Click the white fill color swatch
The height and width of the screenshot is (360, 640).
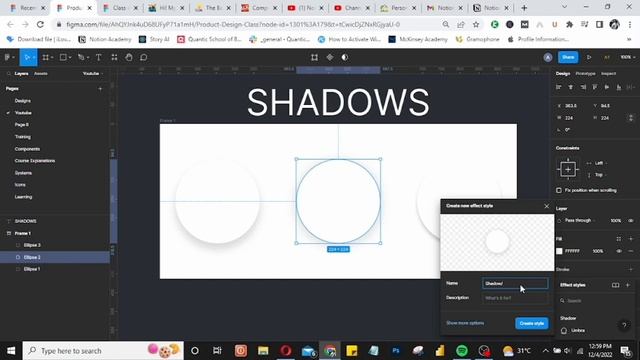click(x=559, y=251)
